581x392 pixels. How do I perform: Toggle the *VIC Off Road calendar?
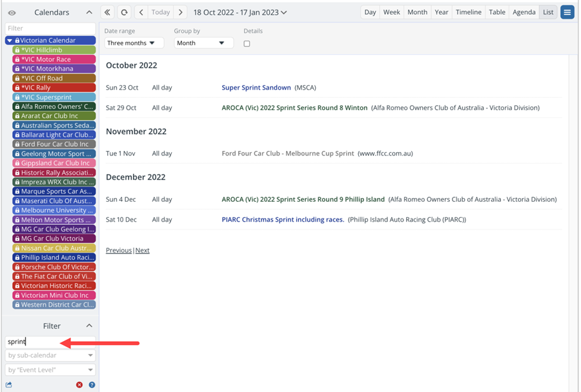[54, 78]
